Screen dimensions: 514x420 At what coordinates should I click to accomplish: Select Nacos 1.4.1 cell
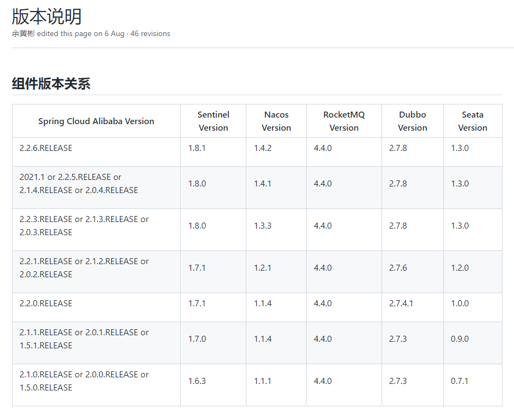pyautogui.click(x=276, y=188)
